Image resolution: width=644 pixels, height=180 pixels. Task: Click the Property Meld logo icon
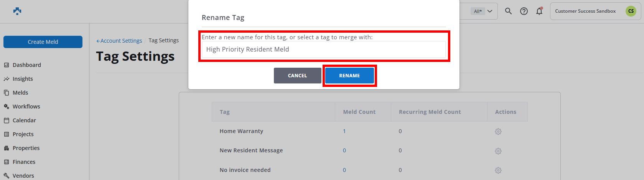17,11
